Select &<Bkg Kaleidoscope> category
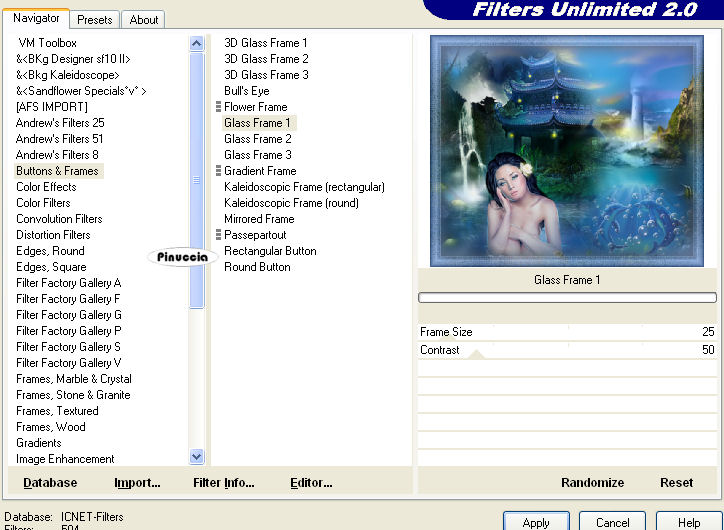This screenshot has height=530, width=724. (68, 75)
